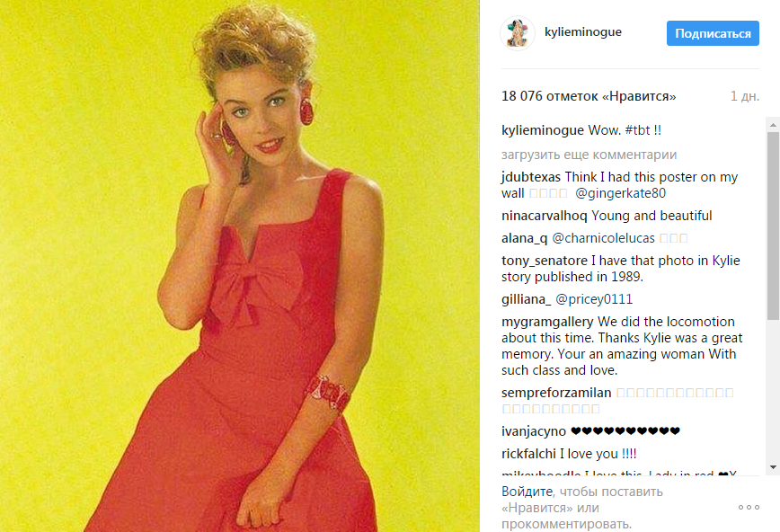
Task: Open jdubtexas commenter profile
Action: tap(531, 177)
